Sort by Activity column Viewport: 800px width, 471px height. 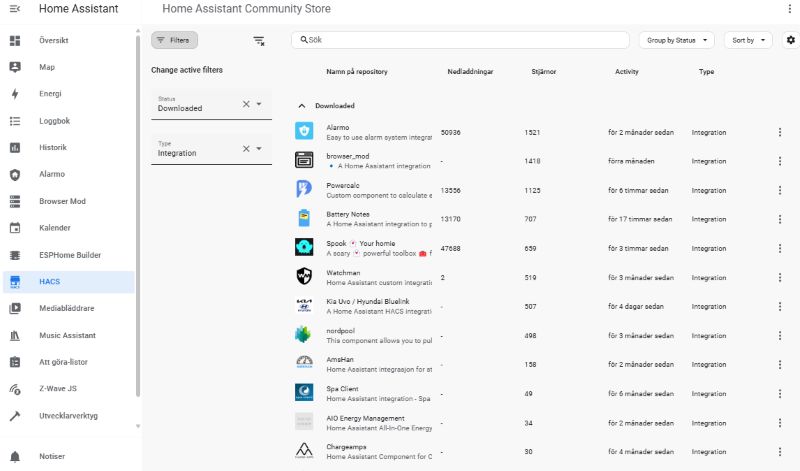point(627,72)
